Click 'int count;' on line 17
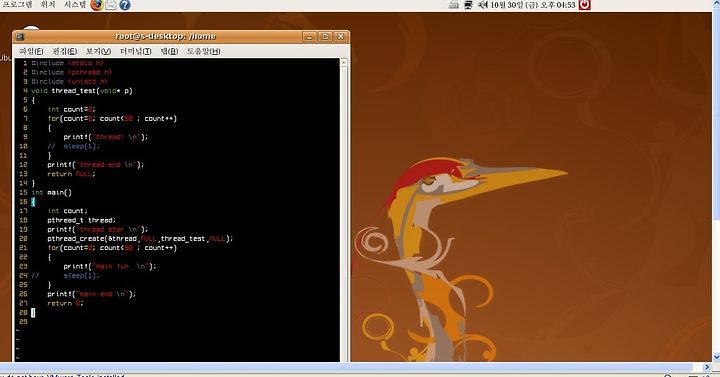 (68, 211)
